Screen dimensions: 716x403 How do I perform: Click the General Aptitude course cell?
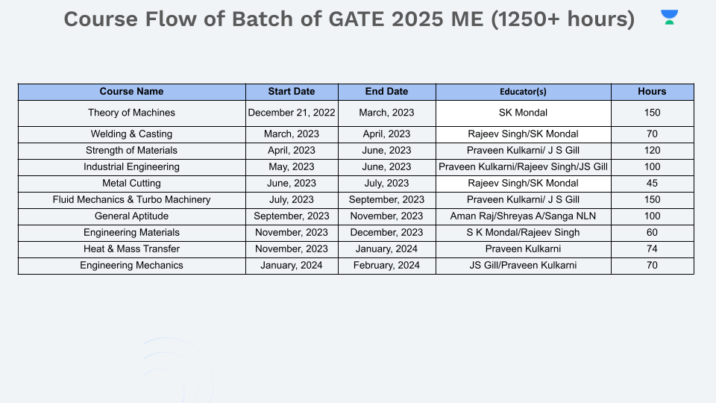click(131, 216)
